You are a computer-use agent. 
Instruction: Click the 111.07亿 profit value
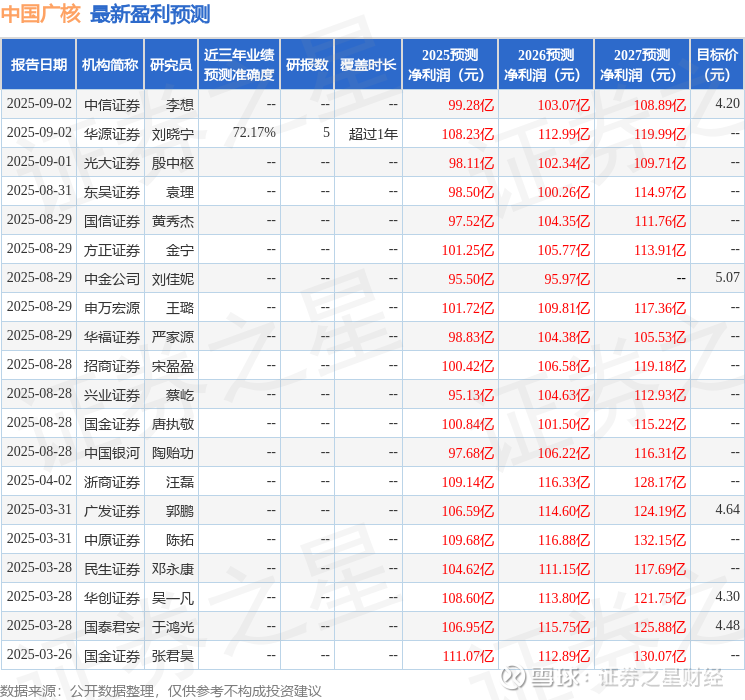pos(468,656)
